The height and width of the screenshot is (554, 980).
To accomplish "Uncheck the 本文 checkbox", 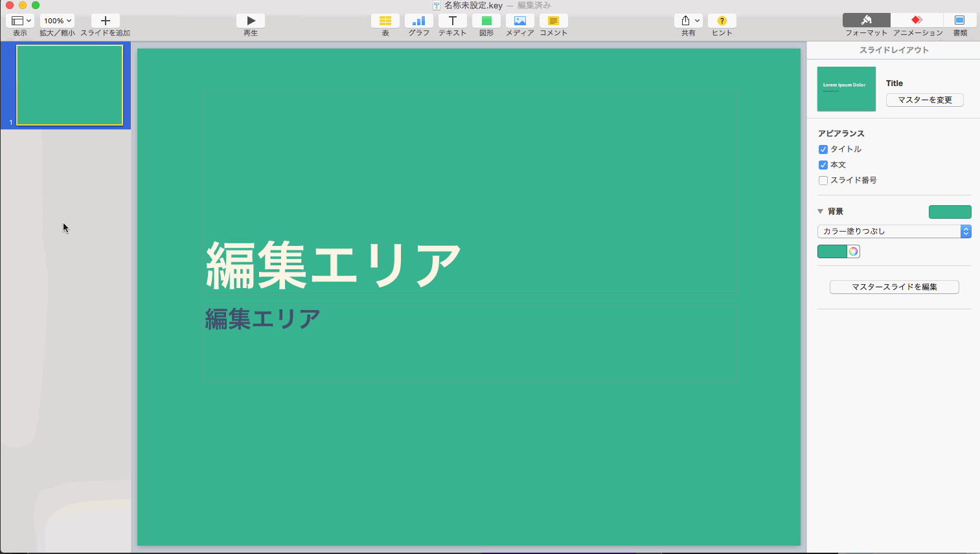I will 823,165.
